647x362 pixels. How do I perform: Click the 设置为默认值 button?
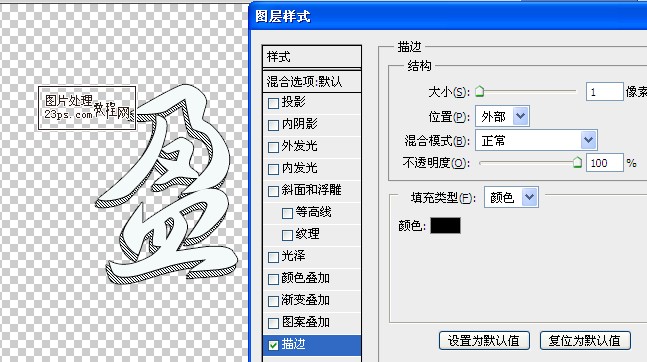(484, 341)
